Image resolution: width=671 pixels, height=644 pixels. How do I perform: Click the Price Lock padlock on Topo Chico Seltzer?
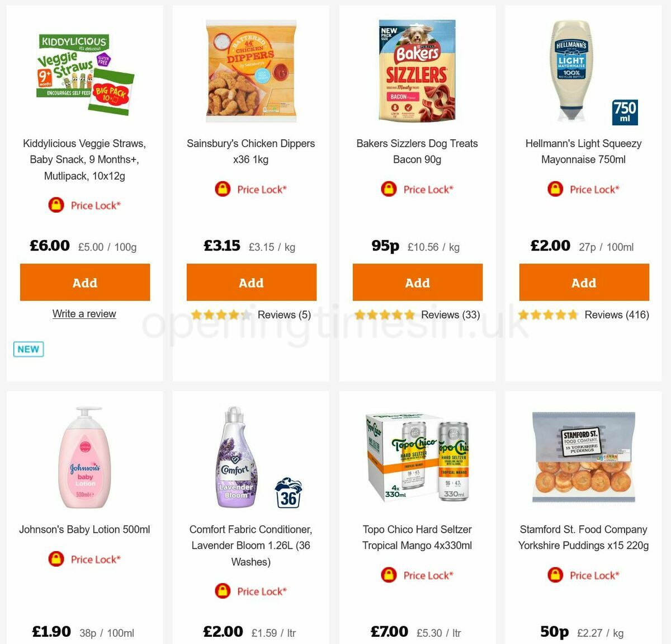(x=388, y=575)
